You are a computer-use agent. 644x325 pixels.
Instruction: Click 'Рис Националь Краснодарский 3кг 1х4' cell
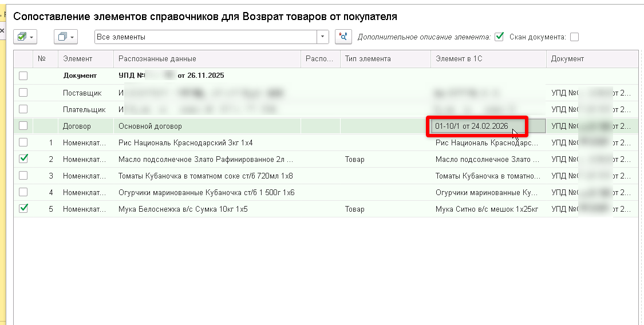pos(207,143)
